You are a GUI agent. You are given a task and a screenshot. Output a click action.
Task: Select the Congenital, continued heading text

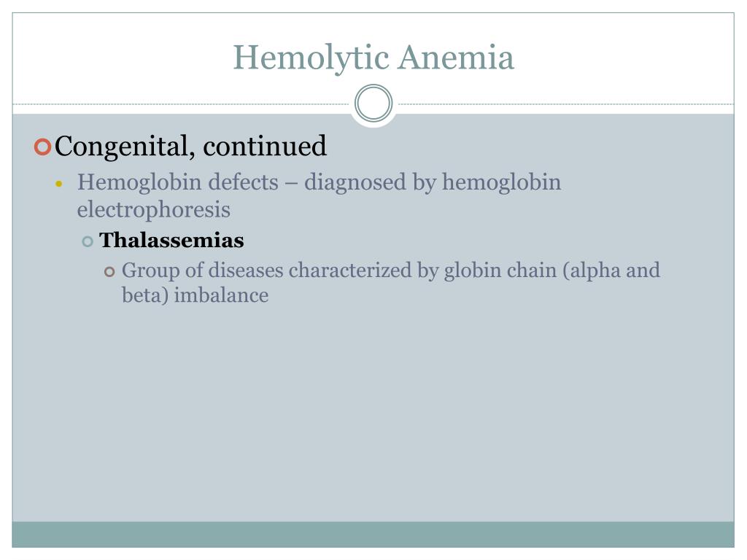point(190,146)
